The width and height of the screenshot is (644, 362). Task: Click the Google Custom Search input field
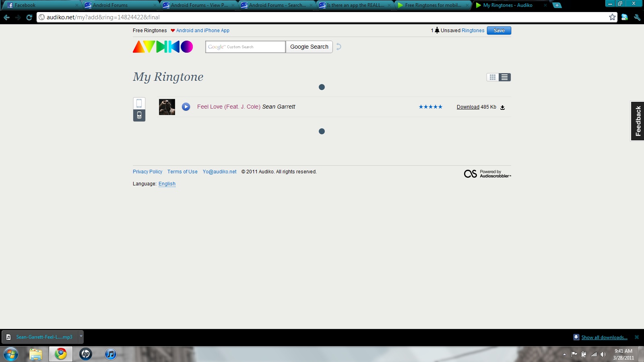click(246, 47)
